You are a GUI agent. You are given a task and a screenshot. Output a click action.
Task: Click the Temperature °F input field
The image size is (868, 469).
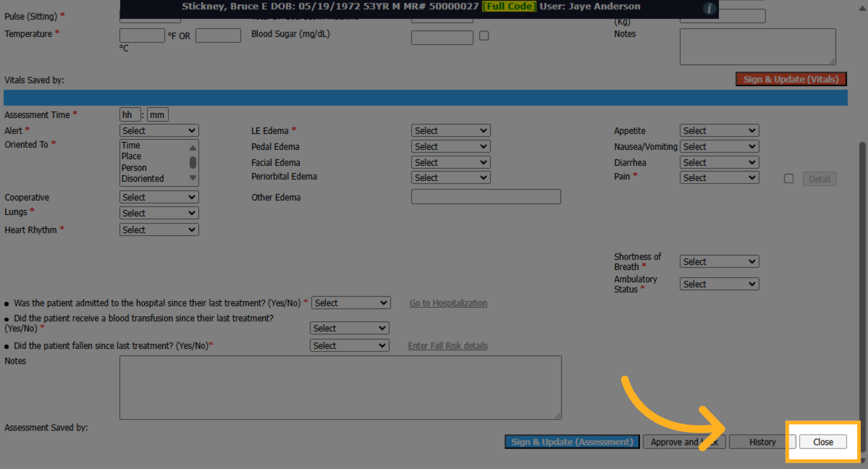142,35
